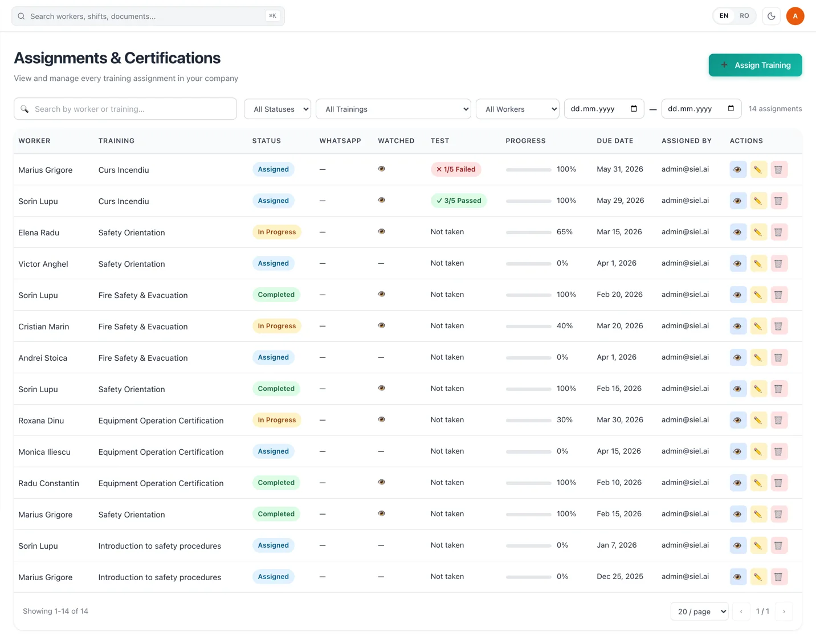Click the start date input field
Viewport: 816px width, 644px height.
604,108
